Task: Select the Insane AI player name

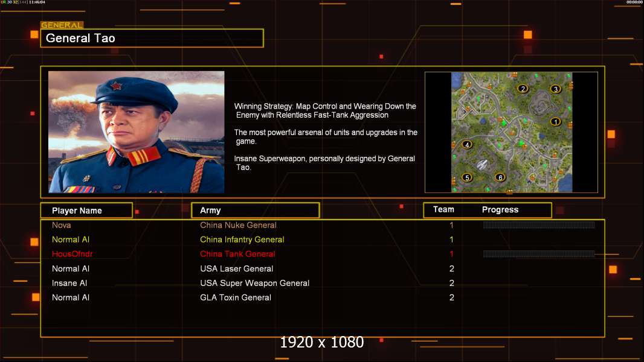Action: pos(69,283)
